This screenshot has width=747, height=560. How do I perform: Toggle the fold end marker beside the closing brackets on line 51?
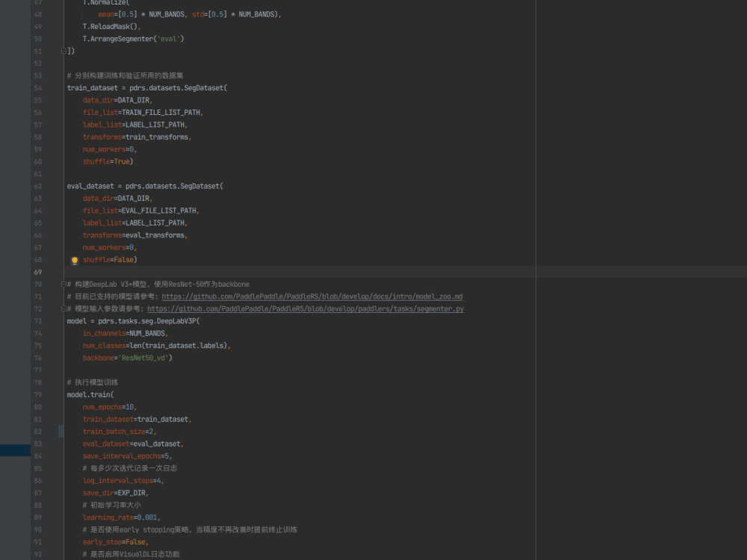pos(63,51)
